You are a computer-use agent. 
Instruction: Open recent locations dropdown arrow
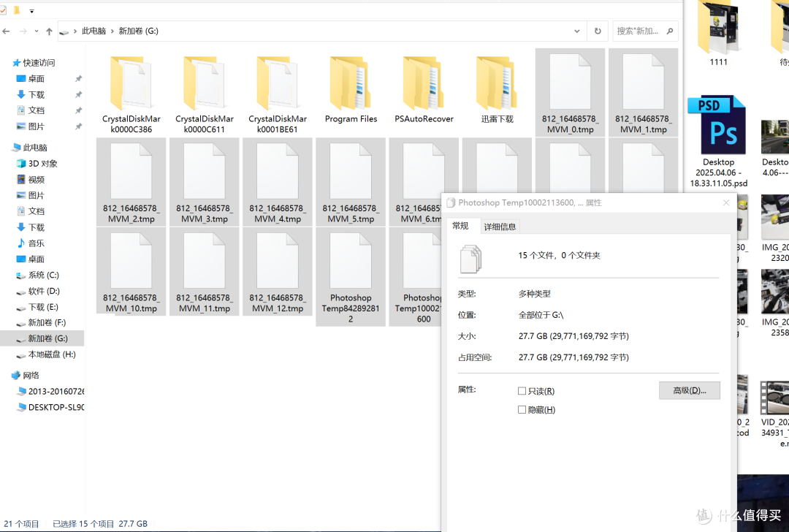37,31
